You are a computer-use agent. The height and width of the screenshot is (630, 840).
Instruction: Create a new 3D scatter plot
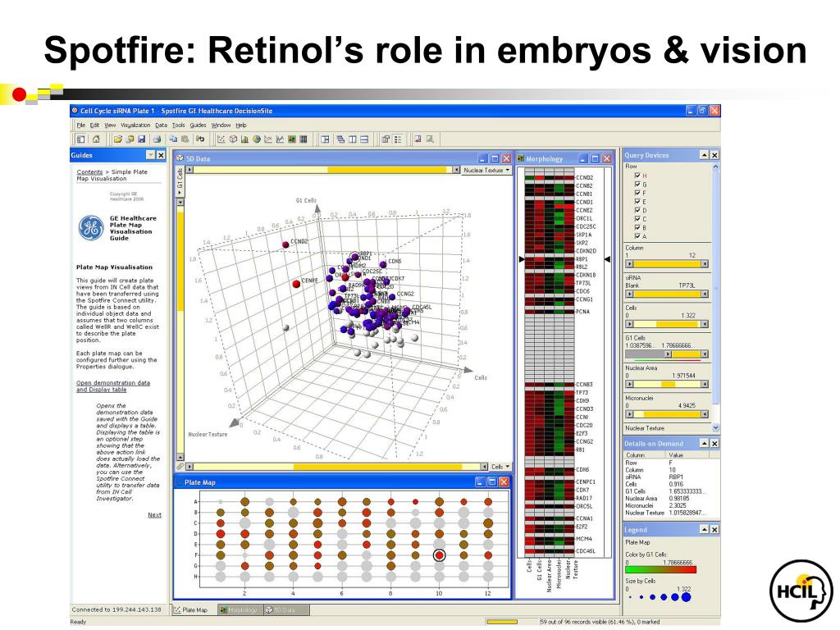(233, 139)
